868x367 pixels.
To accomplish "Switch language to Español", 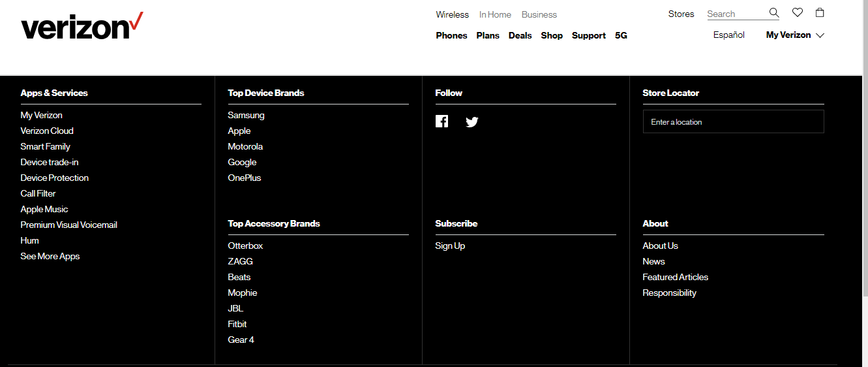I will [729, 35].
